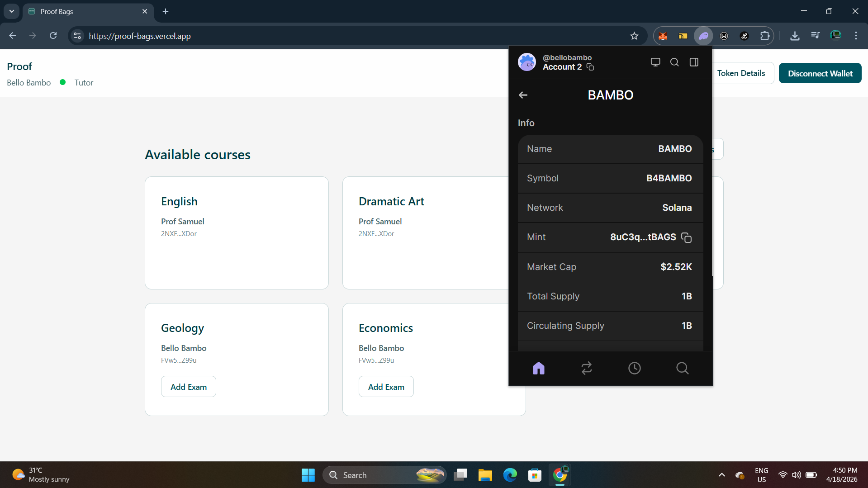Click Disconnect Wallet button

coord(820,73)
